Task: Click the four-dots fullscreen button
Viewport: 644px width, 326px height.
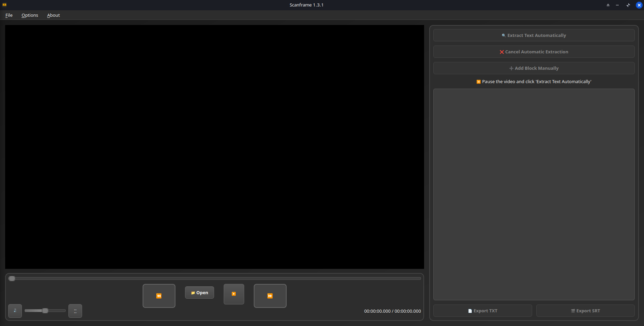Action: pos(75,311)
